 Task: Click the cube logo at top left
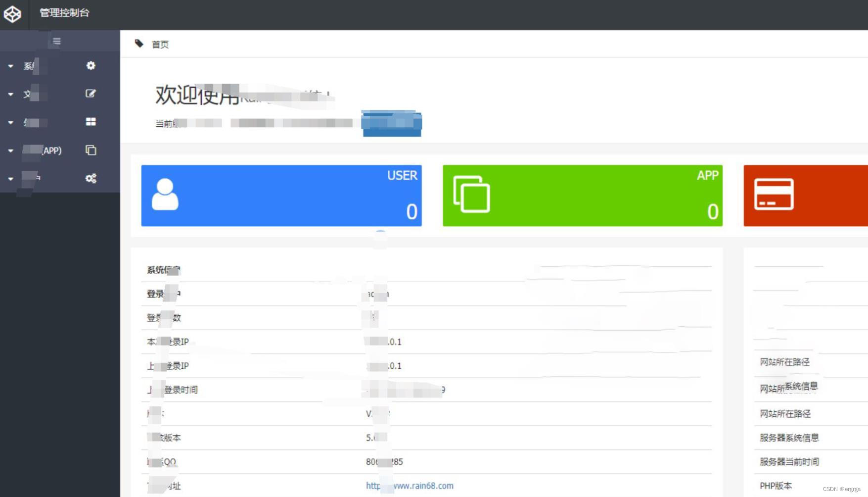click(12, 14)
